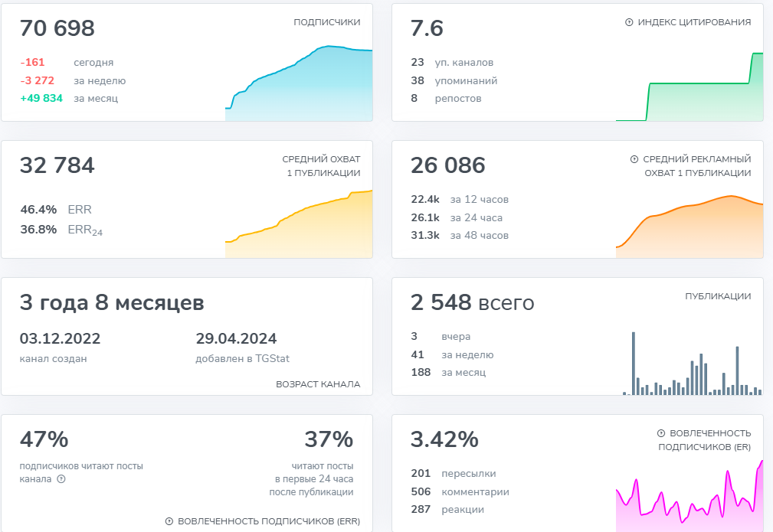
Task: Click the advertising reach value 26 086
Action: click(448, 165)
